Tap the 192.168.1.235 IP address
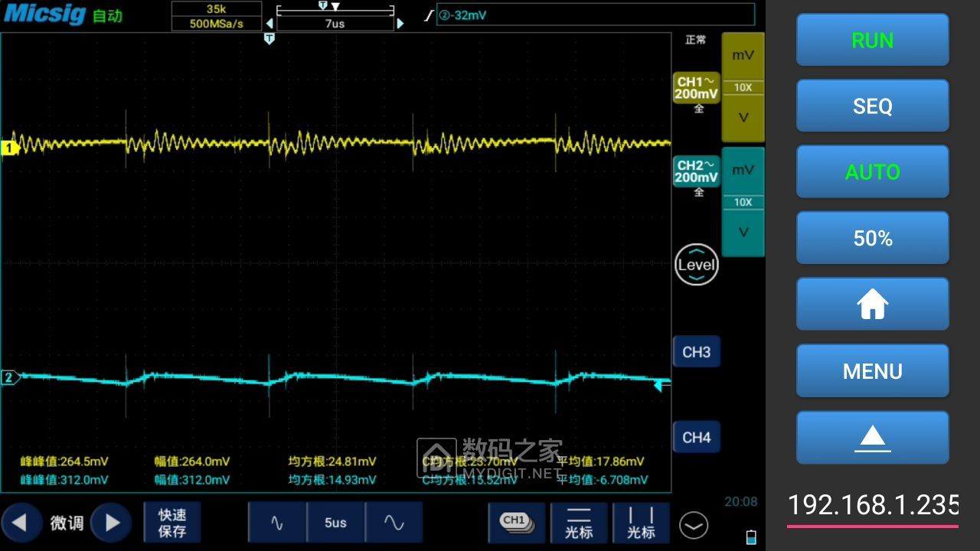This screenshot has height=551, width=980. pos(873,505)
